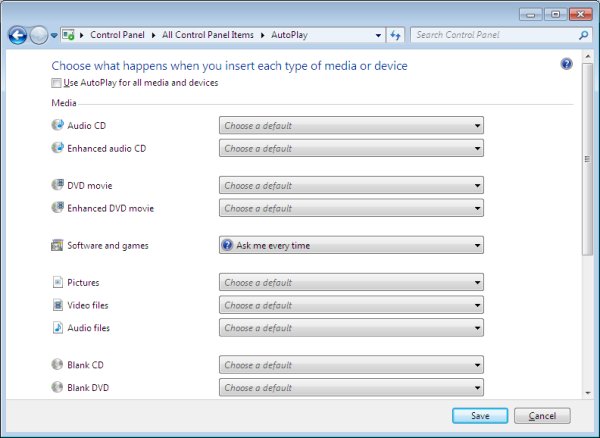This screenshot has height=438, width=600.
Task: Click the Blank CD icon
Action: [57, 365]
